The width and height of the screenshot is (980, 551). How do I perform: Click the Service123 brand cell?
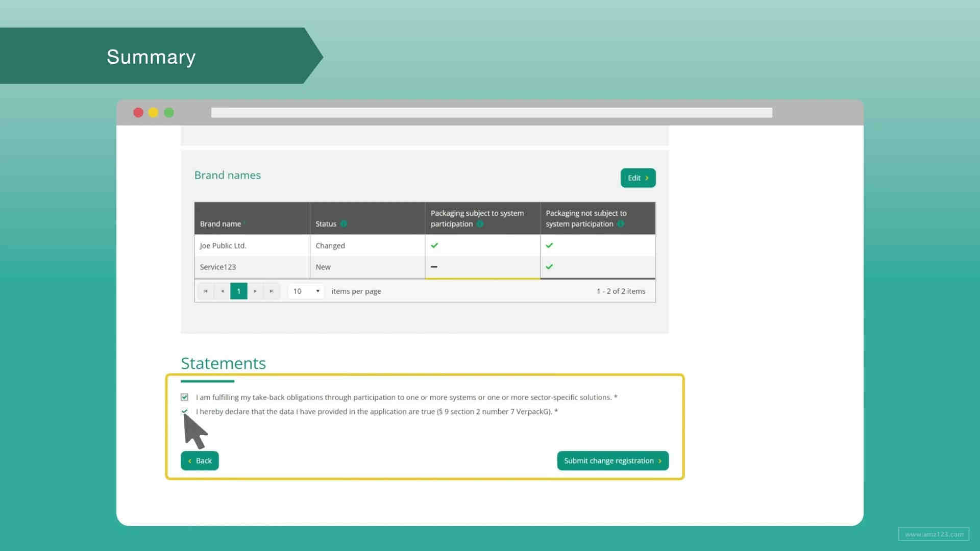pyautogui.click(x=252, y=267)
